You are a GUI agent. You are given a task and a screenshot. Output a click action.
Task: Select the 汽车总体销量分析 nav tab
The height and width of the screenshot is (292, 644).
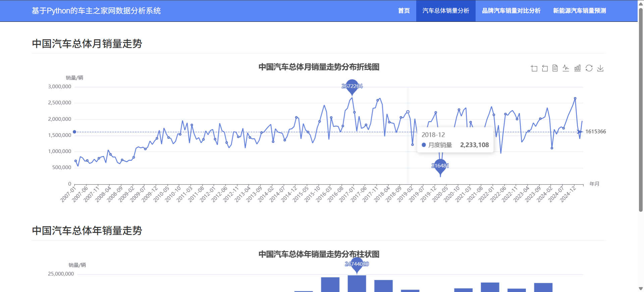tap(446, 11)
